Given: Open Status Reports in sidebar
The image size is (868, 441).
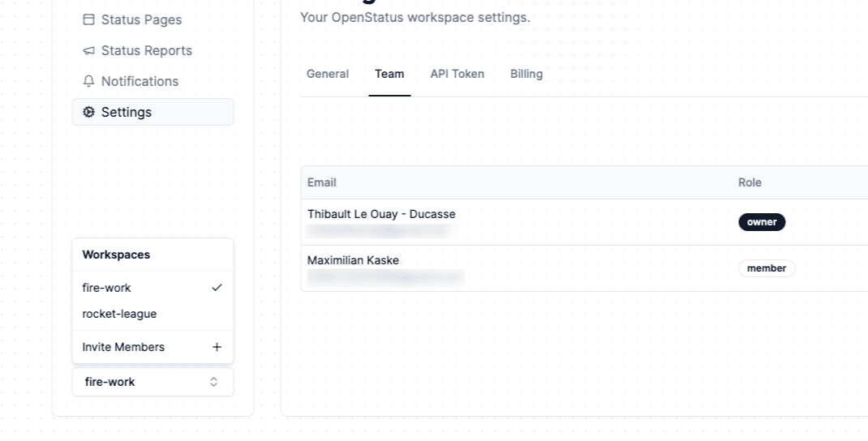Looking at the screenshot, I should tap(146, 50).
